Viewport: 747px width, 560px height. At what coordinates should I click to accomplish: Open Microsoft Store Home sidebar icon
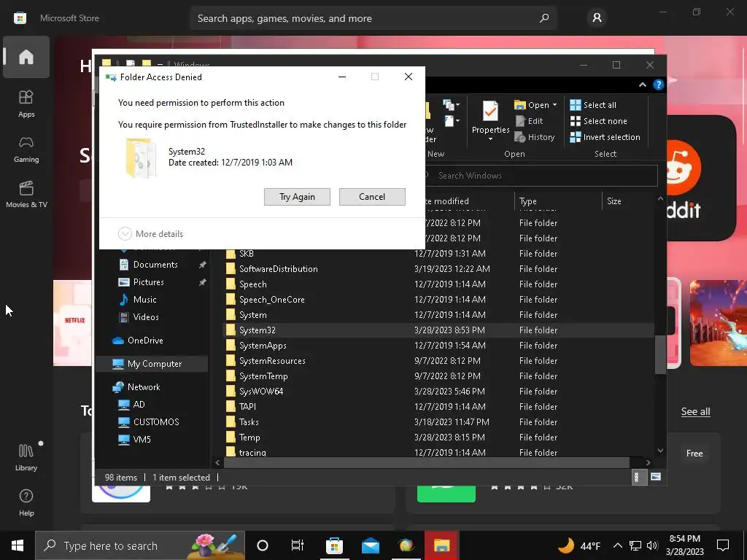coord(26,57)
